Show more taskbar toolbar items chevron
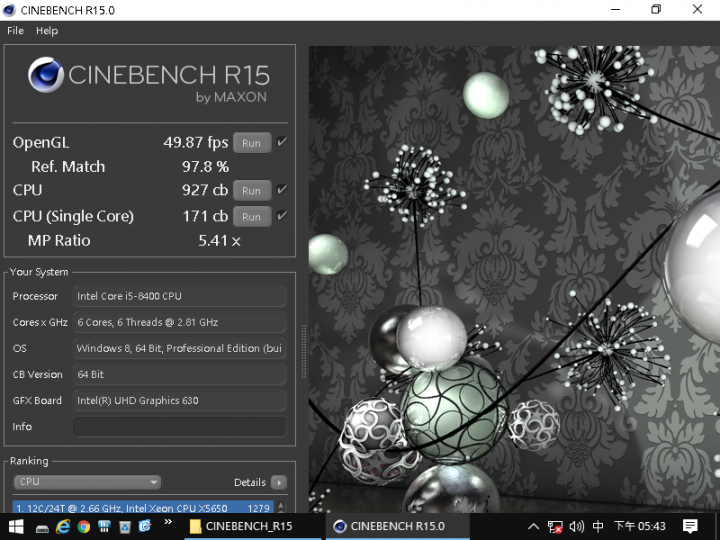Viewport: 720px width, 540px height. [x=168, y=522]
